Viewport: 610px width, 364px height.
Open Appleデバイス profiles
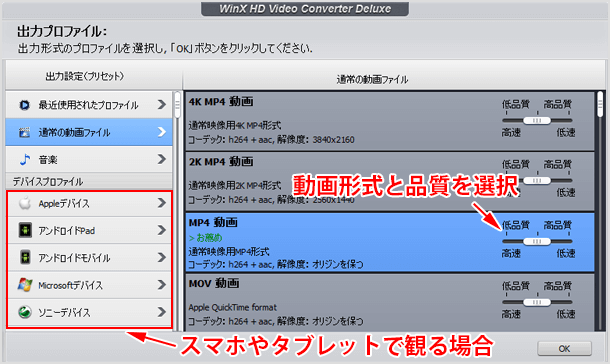89,203
